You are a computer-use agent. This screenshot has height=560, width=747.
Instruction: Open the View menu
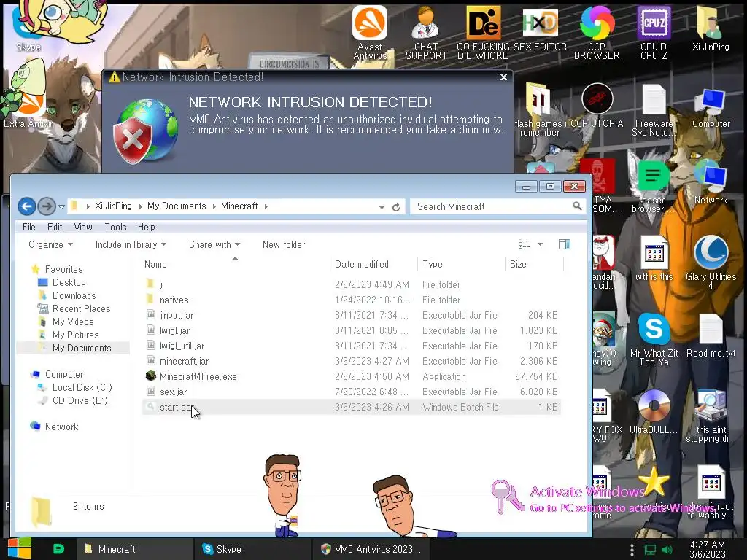(83, 227)
